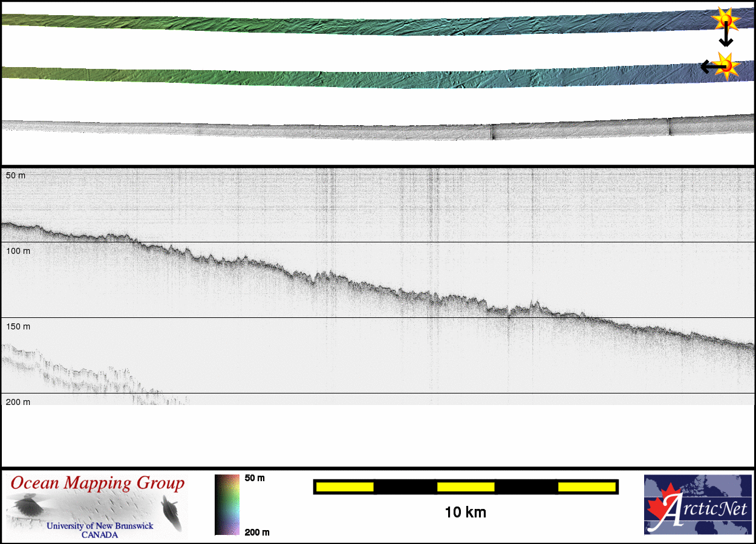Image resolution: width=756 pixels, height=544 pixels.
Task: Click the 150 m depth gridline label
Action: coord(18,326)
